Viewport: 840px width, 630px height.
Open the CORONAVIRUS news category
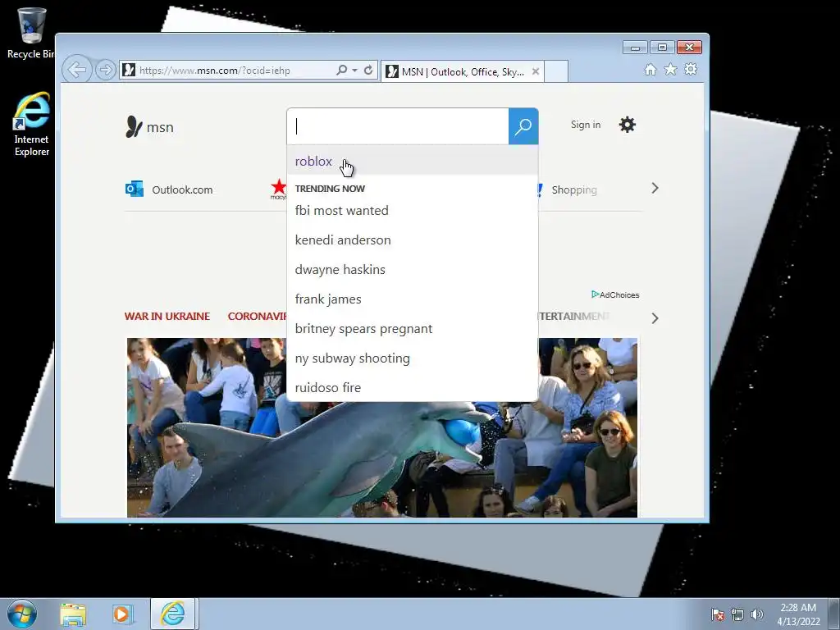257,316
